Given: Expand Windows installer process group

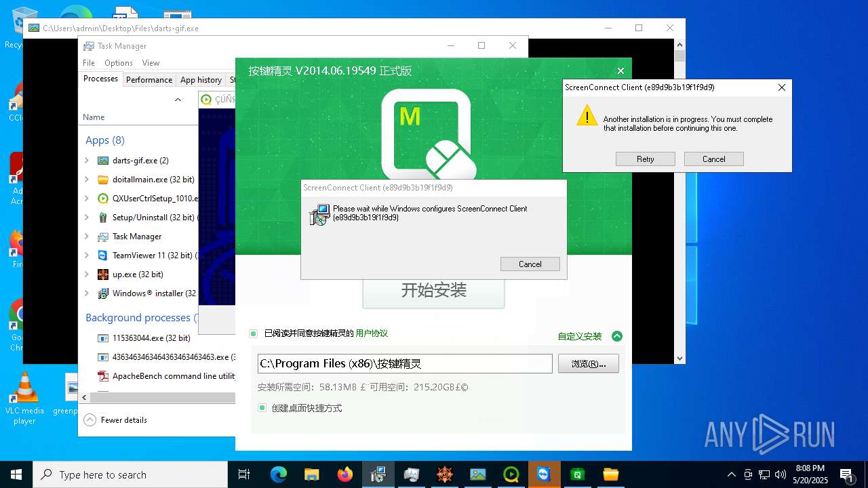Looking at the screenshot, I should tap(87, 293).
